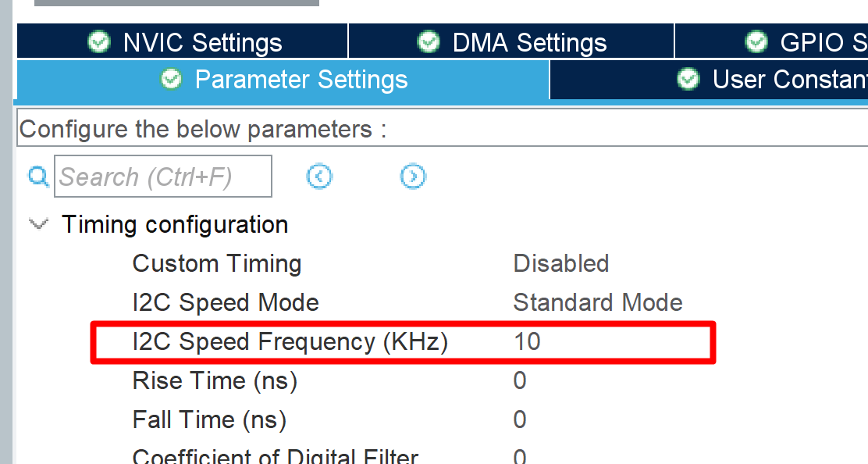Switch to the DMA Settings tab
This screenshot has width=868, height=464.
pyautogui.click(x=529, y=42)
